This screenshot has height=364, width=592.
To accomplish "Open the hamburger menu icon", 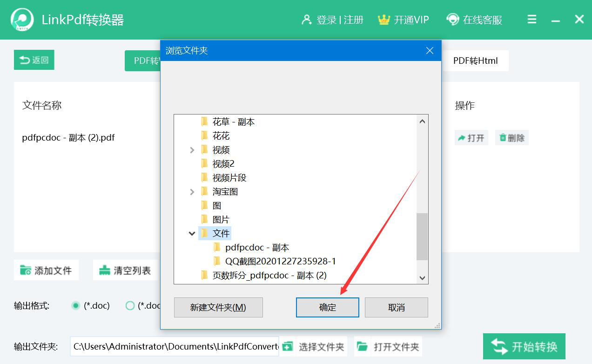I will (x=532, y=20).
